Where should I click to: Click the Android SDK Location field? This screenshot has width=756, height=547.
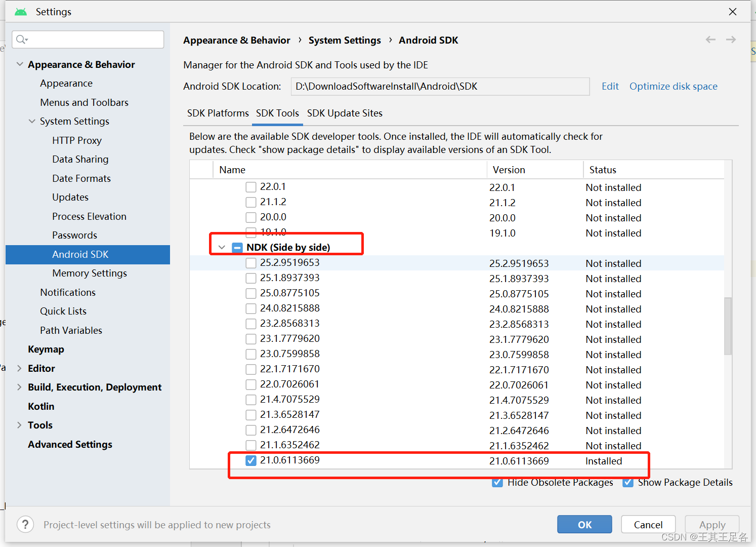coord(440,86)
